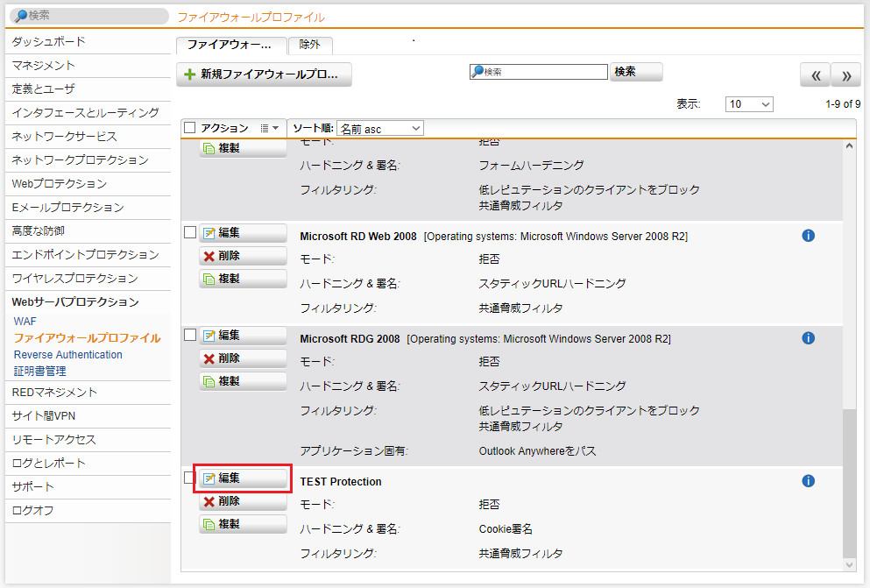Check the Microsoft RDG 2008 checkbox
The image size is (870, 588).
(190, 335)
